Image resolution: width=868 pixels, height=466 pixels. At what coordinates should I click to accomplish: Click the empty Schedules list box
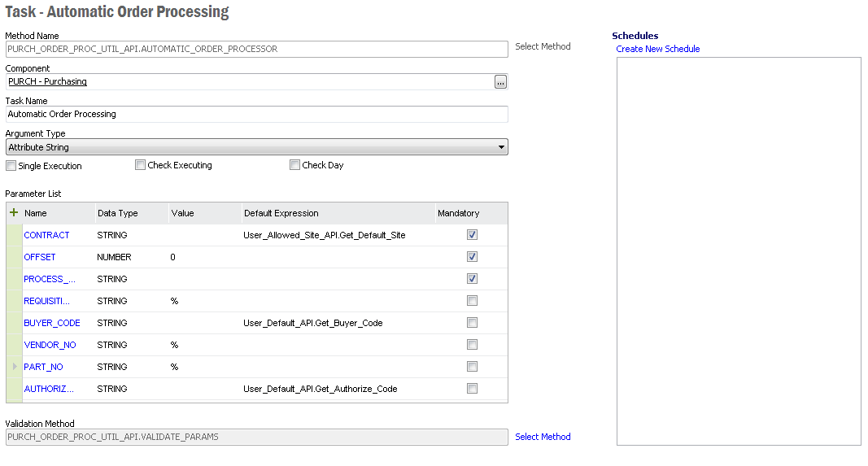point(738,252)
